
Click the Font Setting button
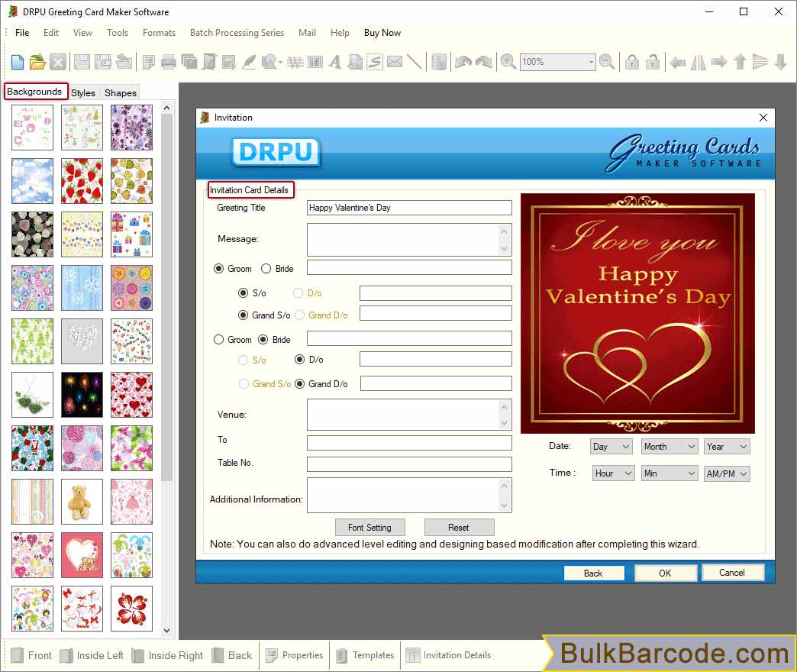coord(370,527)
